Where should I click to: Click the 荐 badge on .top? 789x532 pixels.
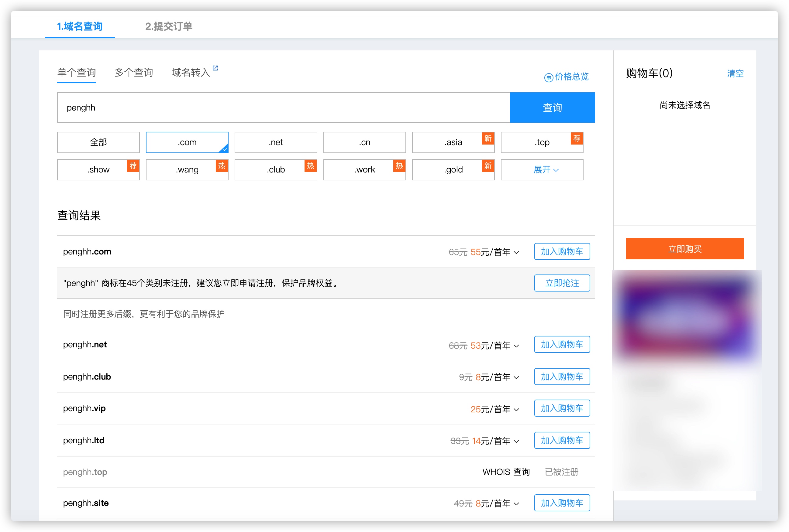pos(577,138)
